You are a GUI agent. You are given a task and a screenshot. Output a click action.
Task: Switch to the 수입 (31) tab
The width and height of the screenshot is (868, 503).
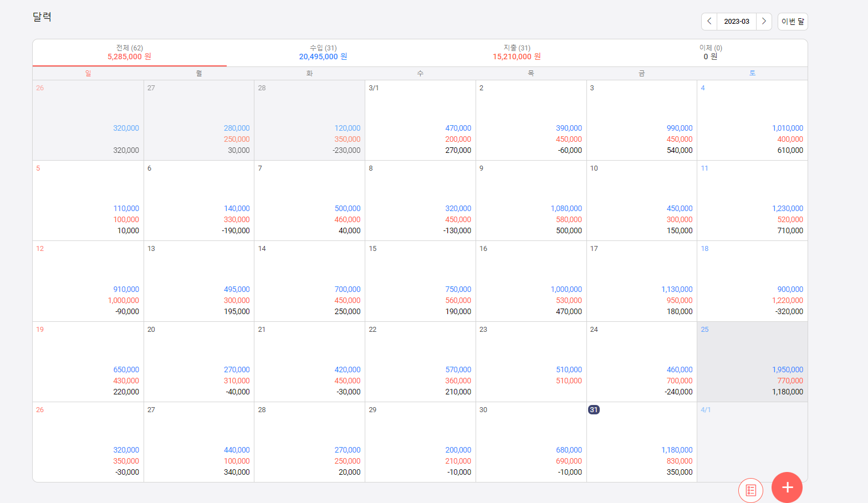coord(323,53)
